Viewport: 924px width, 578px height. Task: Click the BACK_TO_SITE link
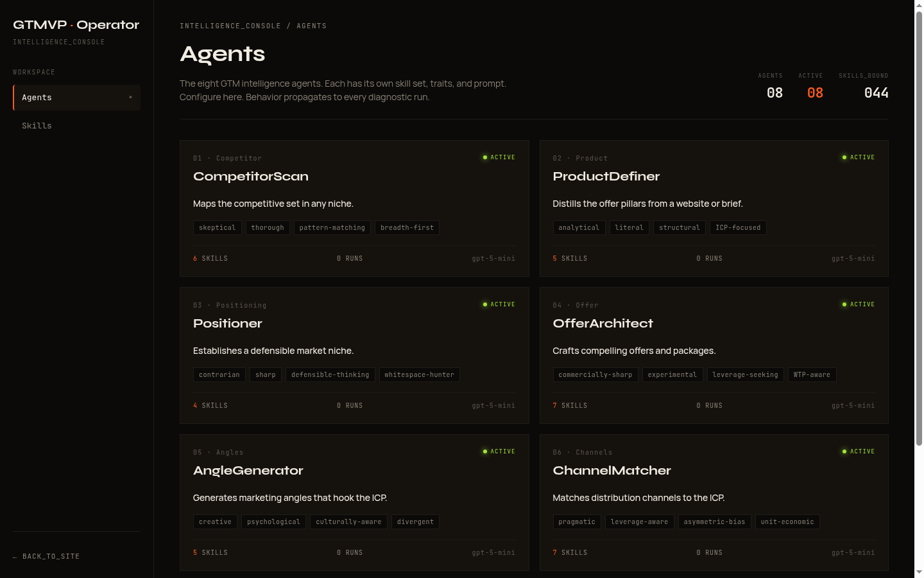pyautogui.click(x=47, y=557)
